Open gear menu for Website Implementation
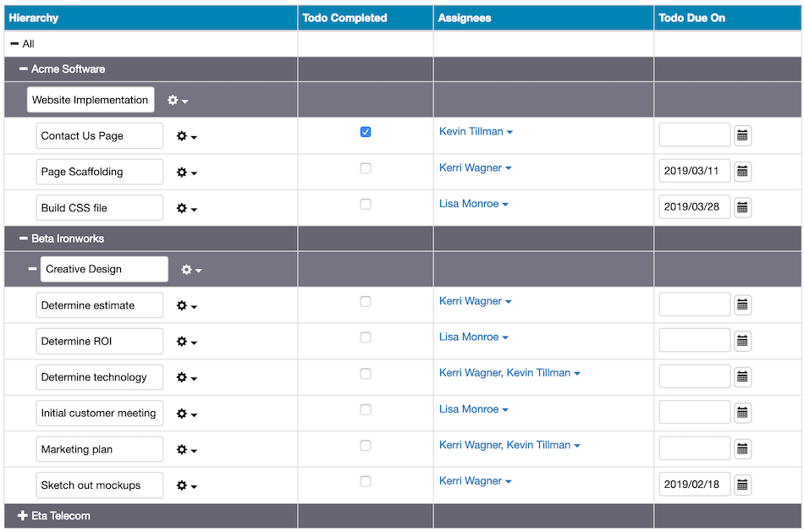This screenshot has height=532, width=804. pyautogui.click(x=177, y=101)
